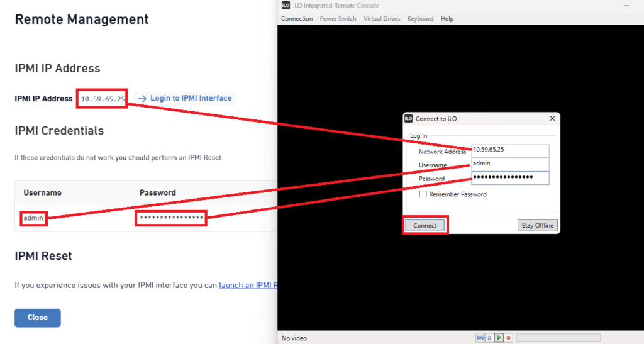
Task: Click the playback progress bar
Action: click(x=558, y=338)
